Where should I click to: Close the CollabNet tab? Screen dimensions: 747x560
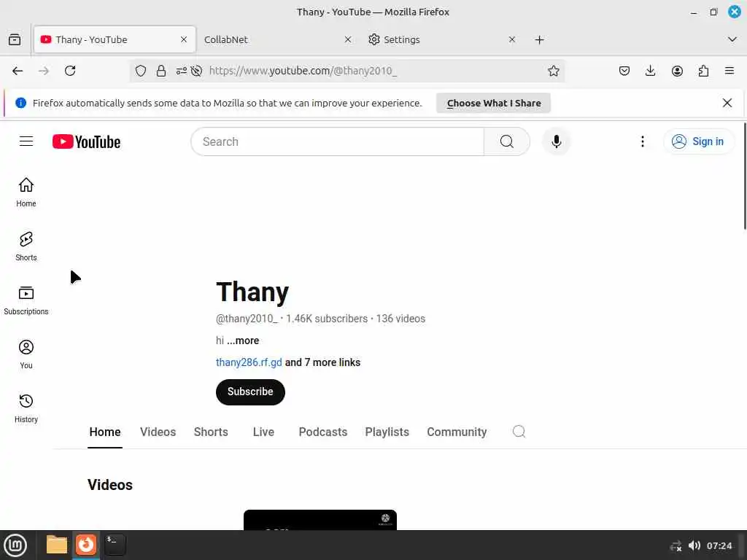[x=348, y=39]
